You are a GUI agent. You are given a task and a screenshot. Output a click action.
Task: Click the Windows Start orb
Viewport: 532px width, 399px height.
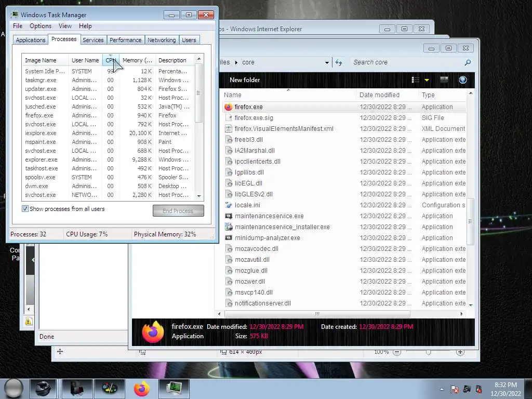tap(14, 389)
